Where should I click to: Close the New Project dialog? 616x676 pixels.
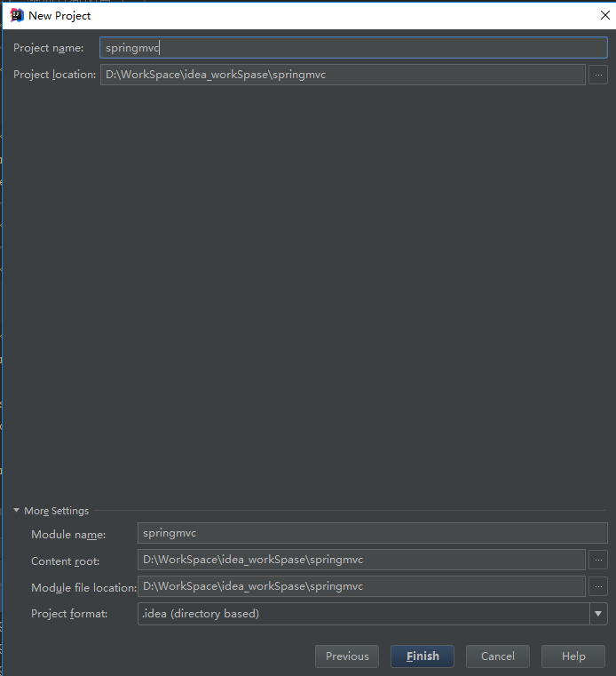coord(604,15)
